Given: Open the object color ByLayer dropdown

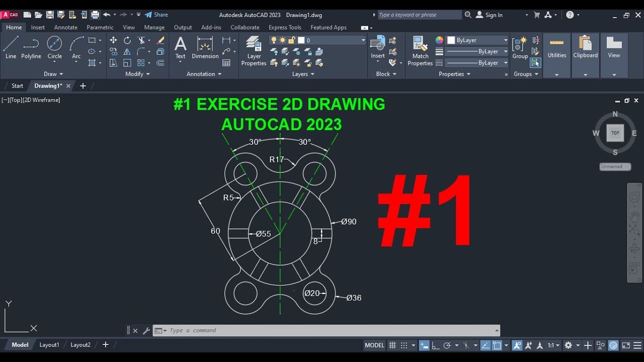Looking at the screenshot, I should pos(477,40).
